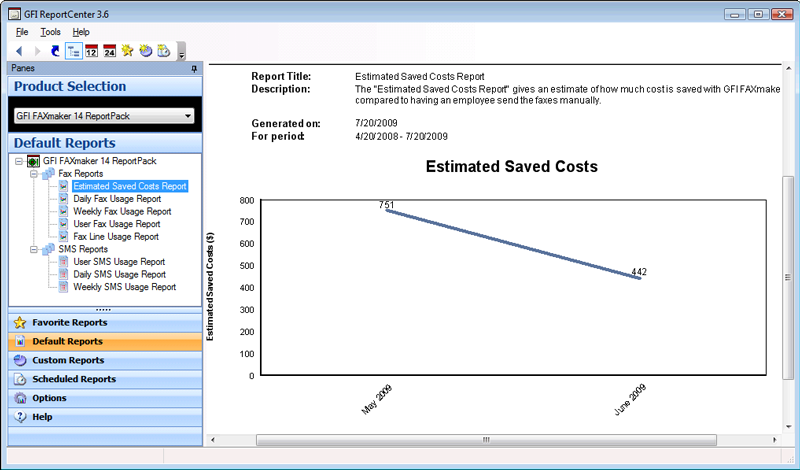The image size is (800, 470).
Task: Select Estimated Saved Costs Report
Action: click(x=130, y=186)
